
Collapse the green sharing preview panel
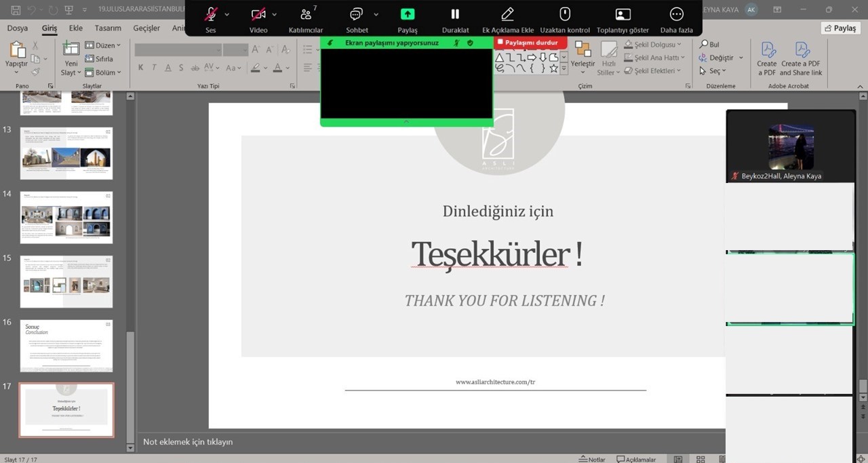point(406,122)
